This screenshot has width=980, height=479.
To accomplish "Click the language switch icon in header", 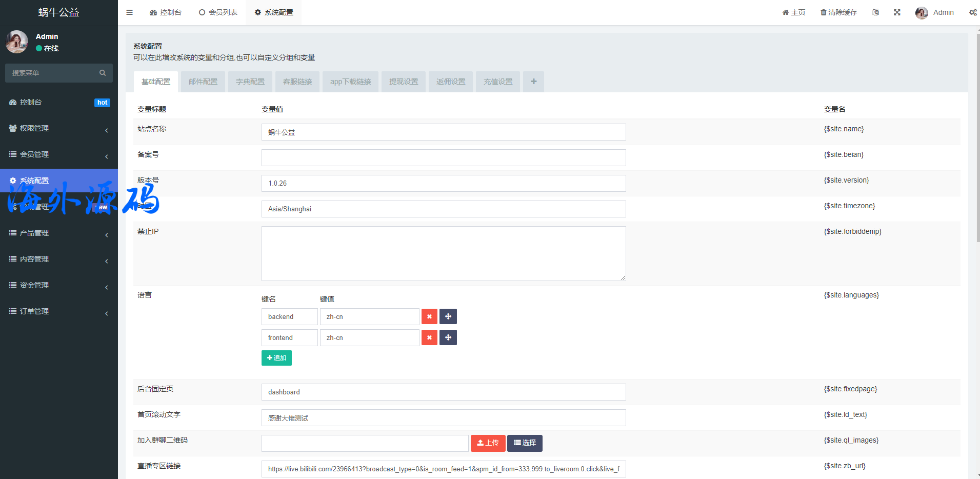I will pos(875,12).
